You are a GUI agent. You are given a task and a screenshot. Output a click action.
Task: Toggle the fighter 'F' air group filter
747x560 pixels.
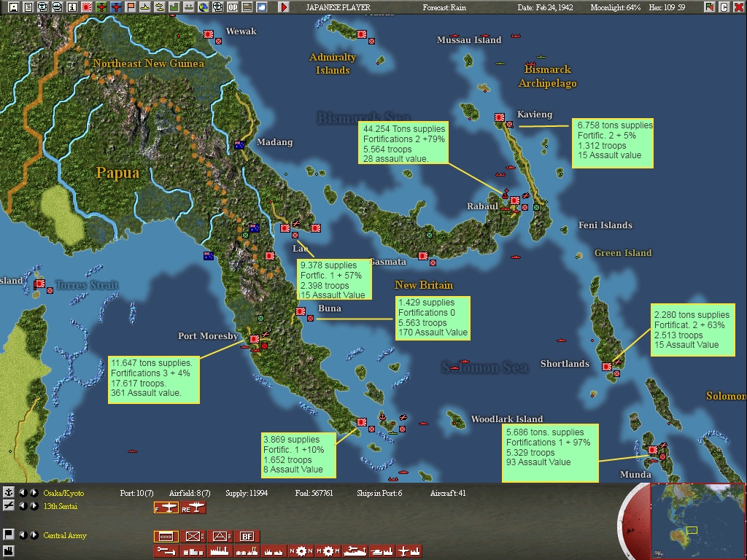166,508
